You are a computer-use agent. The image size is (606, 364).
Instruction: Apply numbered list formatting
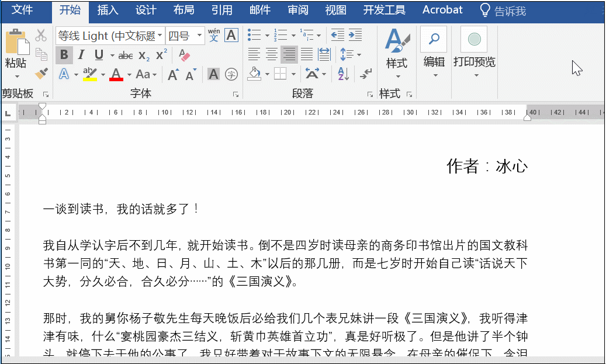(281, 35)
